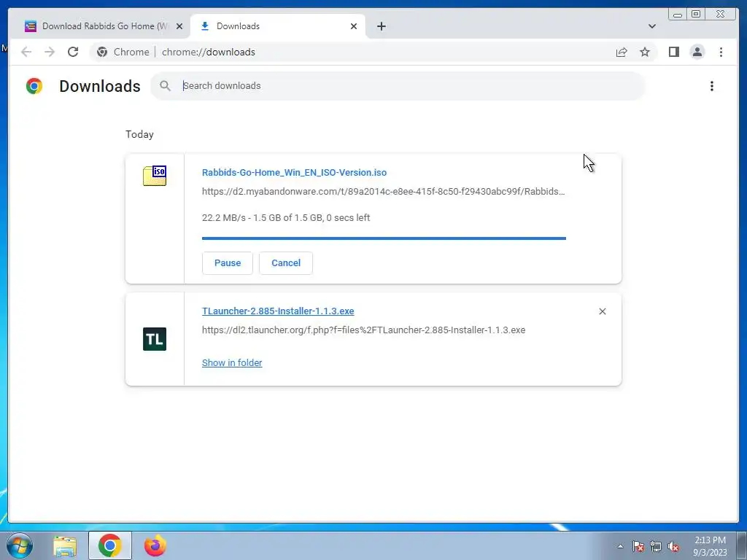
Task: Open the TLauncher-2.885-Installer-1.1.3.exe link
Action: (x=278, y=311)
